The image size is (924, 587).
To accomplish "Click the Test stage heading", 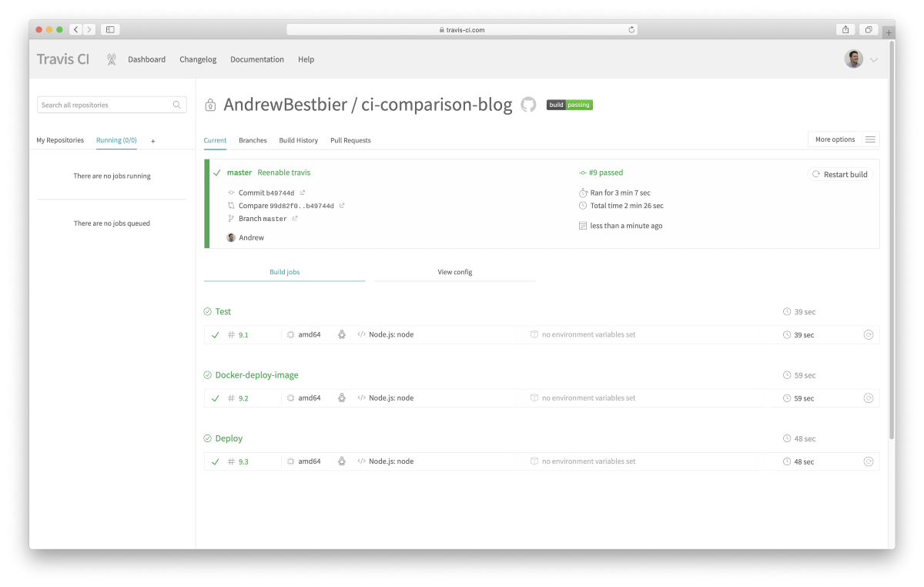I will 223,311.
